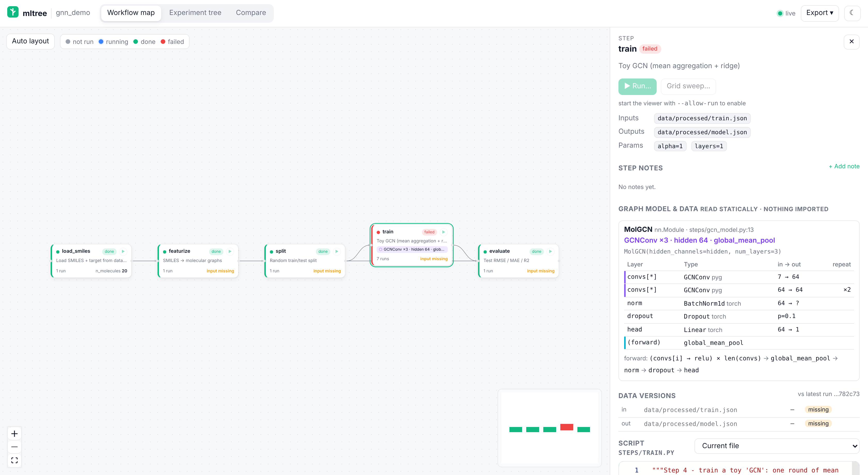The image size is (868, 475).
Task: Switch to Compare tab
Action: [251, 13]
